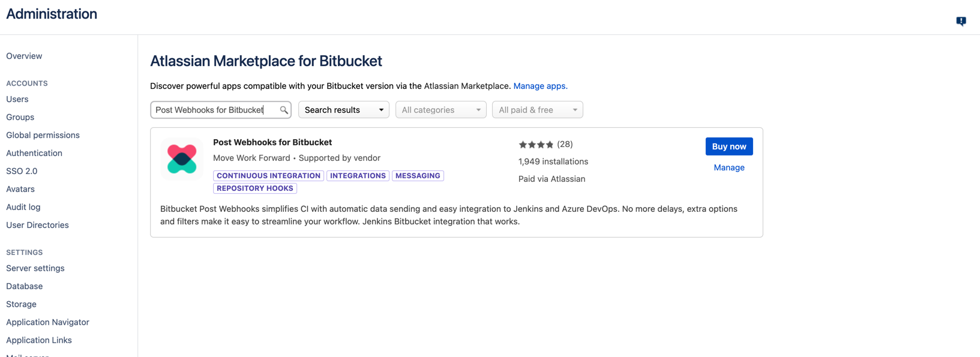The image size is (980, 357).
Task: Open the feedback icon at top right
Action: [x=961, y=21]
